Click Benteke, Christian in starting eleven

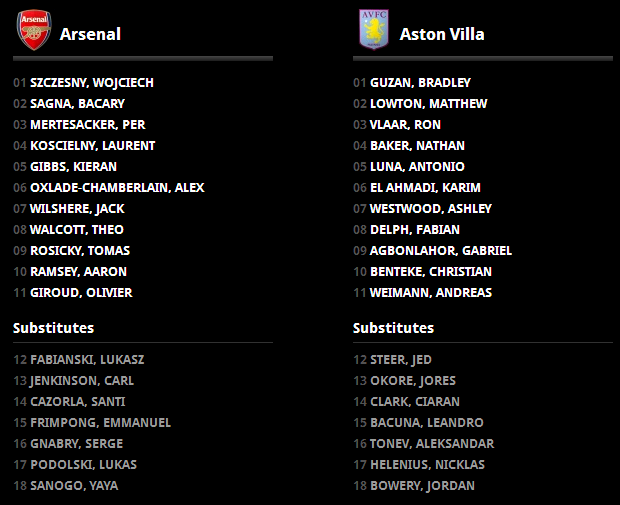(x=431, y=272)
